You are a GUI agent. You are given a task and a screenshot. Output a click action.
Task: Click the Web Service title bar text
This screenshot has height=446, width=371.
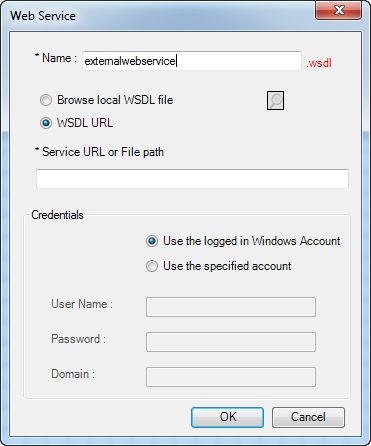[43, 16]
